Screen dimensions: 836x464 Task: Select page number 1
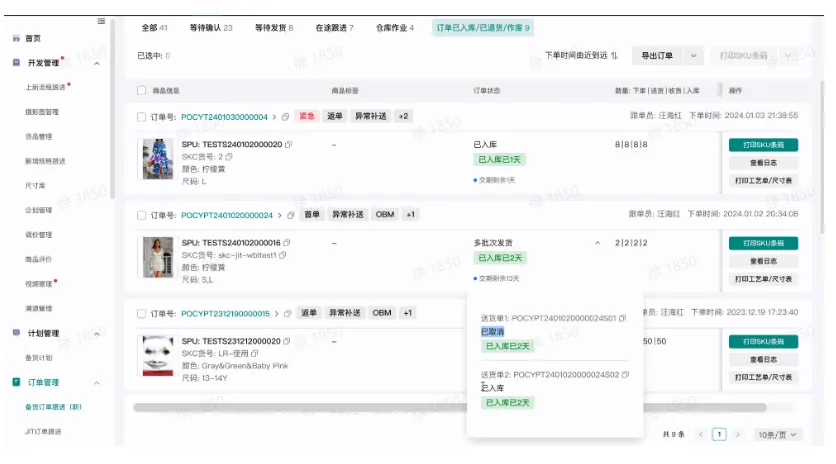coord(719,435)
